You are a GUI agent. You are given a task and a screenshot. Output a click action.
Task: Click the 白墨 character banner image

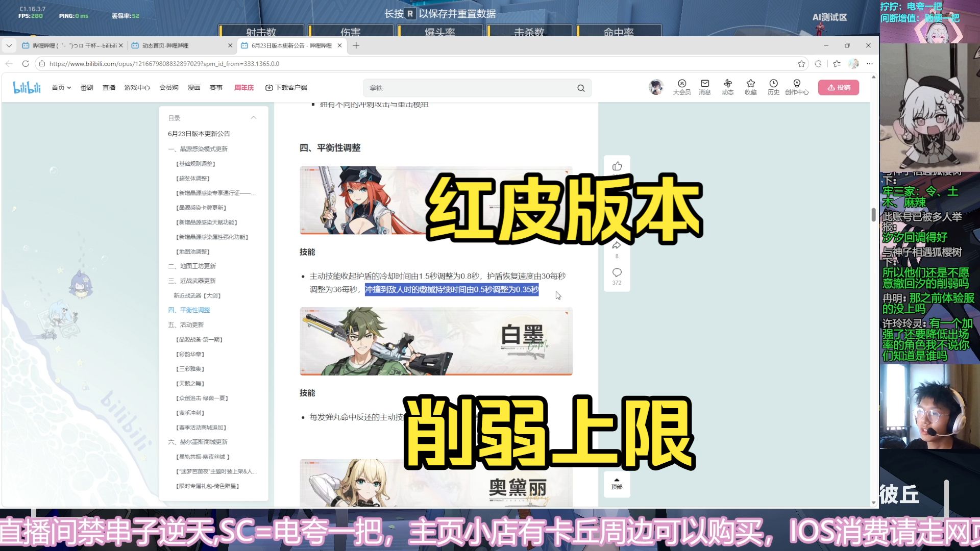pos(436,341)
